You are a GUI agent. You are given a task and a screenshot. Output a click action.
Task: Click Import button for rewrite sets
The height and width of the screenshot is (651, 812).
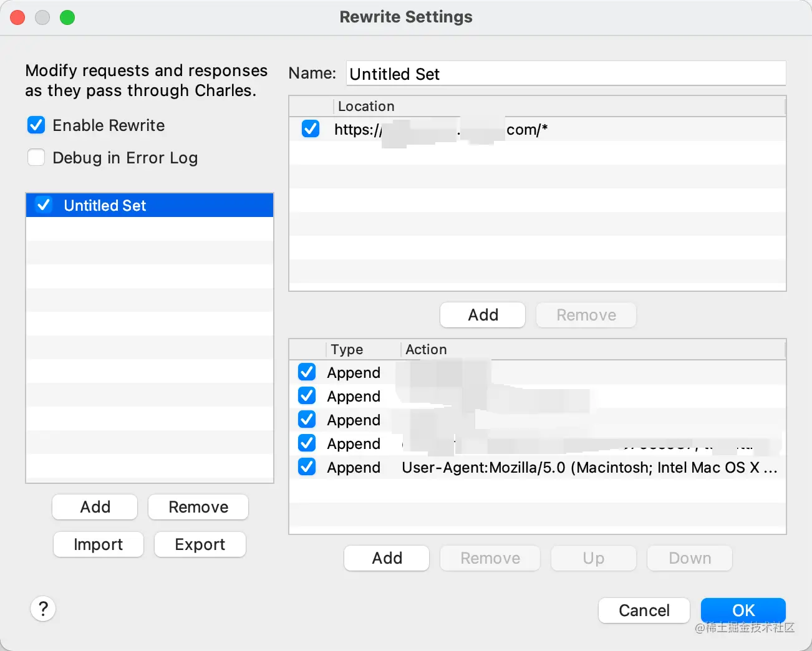pos(98,544)
